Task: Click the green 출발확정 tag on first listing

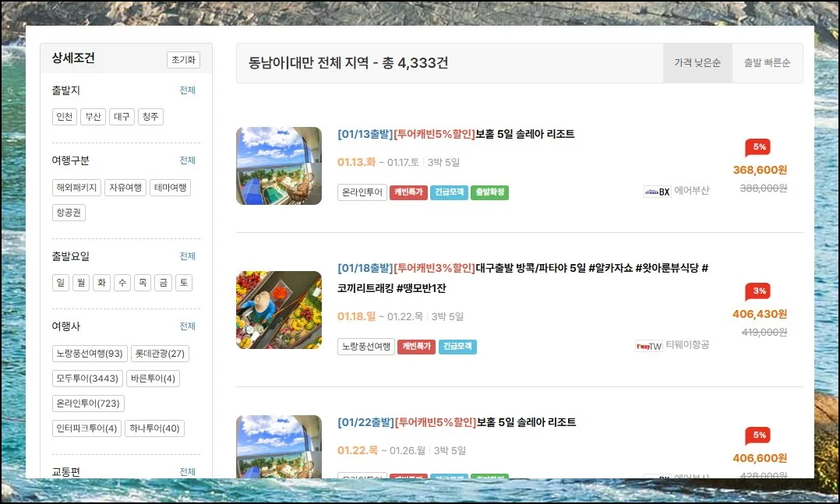Action: point(489,192)
